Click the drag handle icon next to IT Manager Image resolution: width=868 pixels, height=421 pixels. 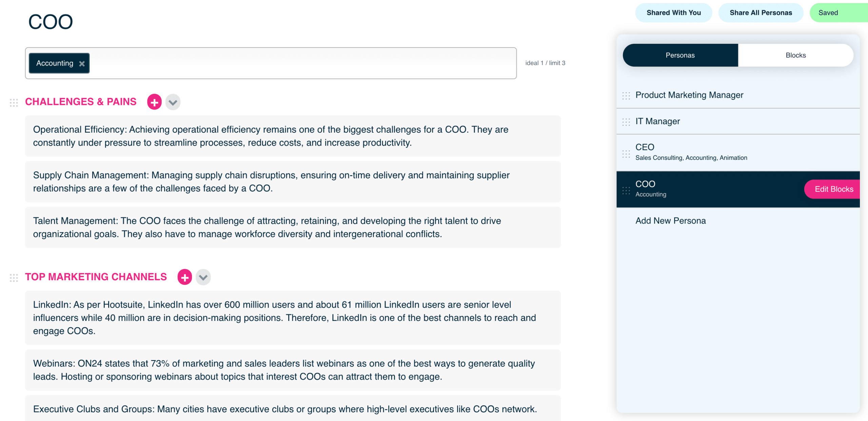pos(626,121)
